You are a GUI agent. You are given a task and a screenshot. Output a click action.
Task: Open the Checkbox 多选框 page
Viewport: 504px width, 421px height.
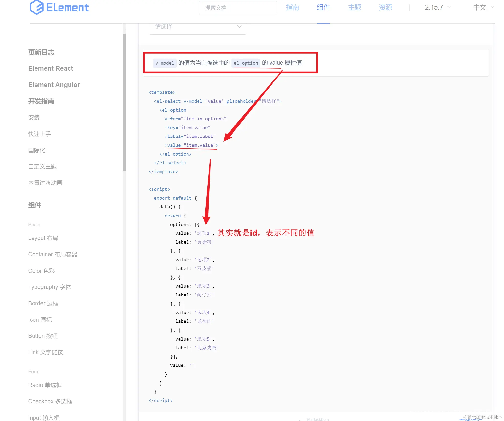point(50,401)
